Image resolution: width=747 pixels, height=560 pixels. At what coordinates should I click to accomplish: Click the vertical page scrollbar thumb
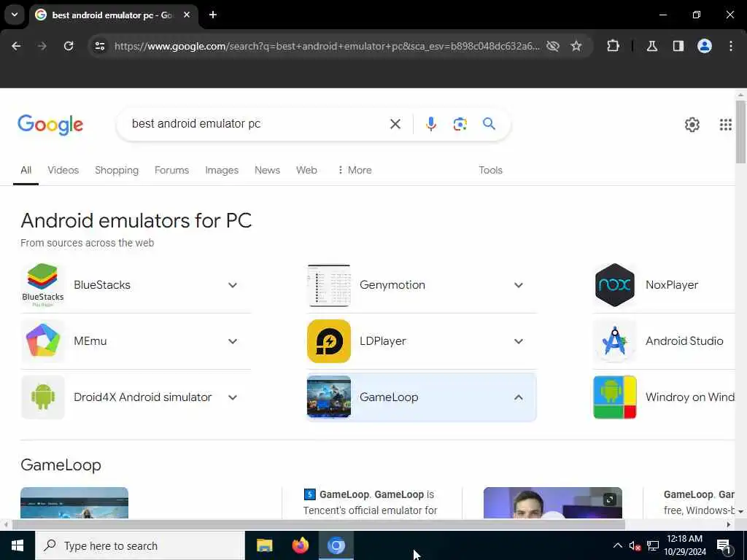pyautogui.click(x=740, y=132)
